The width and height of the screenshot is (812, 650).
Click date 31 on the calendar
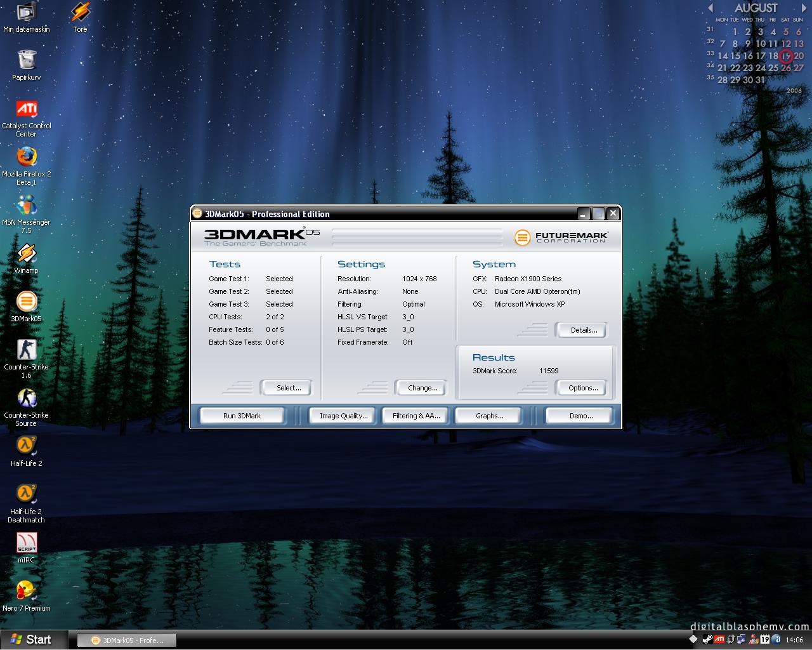point(760,80)
